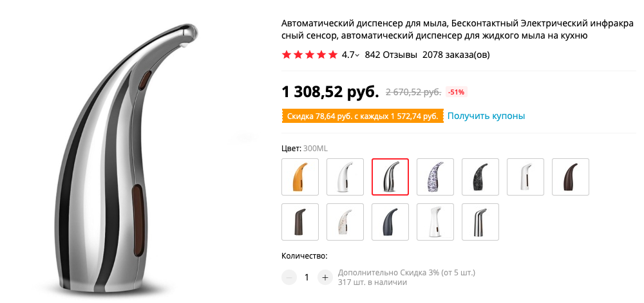The width and height of the screenshot is (644, 303).
Task: Expand the 4.7 rating breakdown chevron
Action: (x=357, y=55)
